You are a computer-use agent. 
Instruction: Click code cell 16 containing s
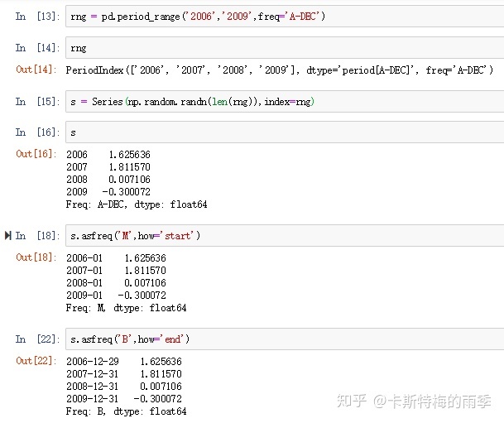(285, 132)
